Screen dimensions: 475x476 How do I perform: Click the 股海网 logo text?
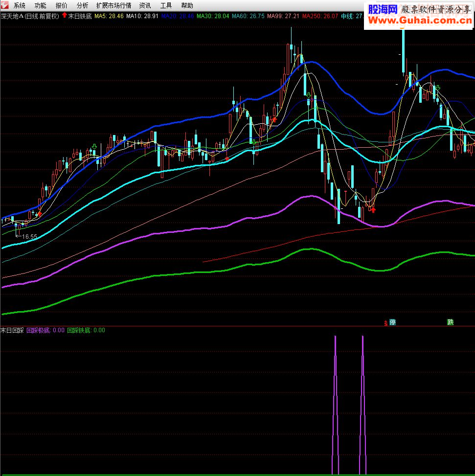[x=383, y=9]
